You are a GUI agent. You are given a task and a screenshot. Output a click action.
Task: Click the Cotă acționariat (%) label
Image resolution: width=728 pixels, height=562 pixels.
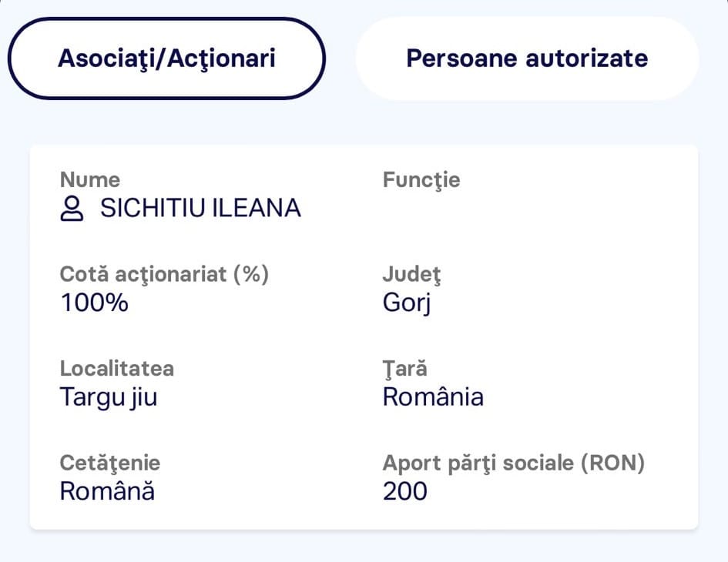coord(164,274)
